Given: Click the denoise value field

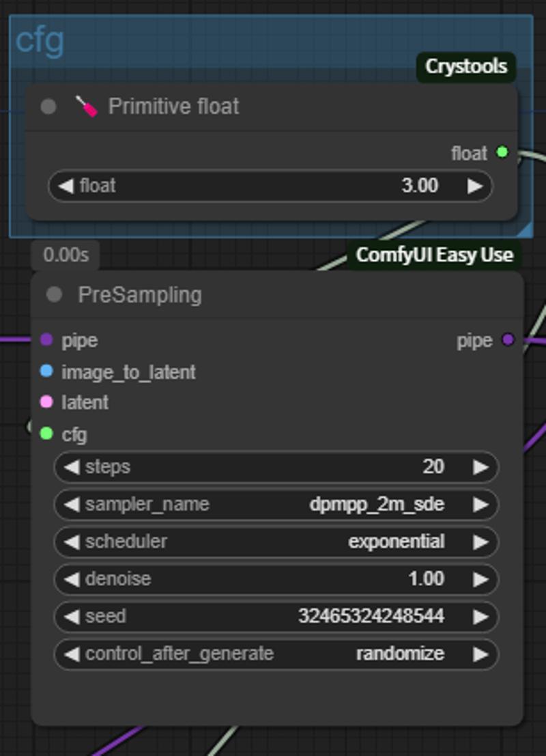Looking at the screenshot, I should 276,579.
